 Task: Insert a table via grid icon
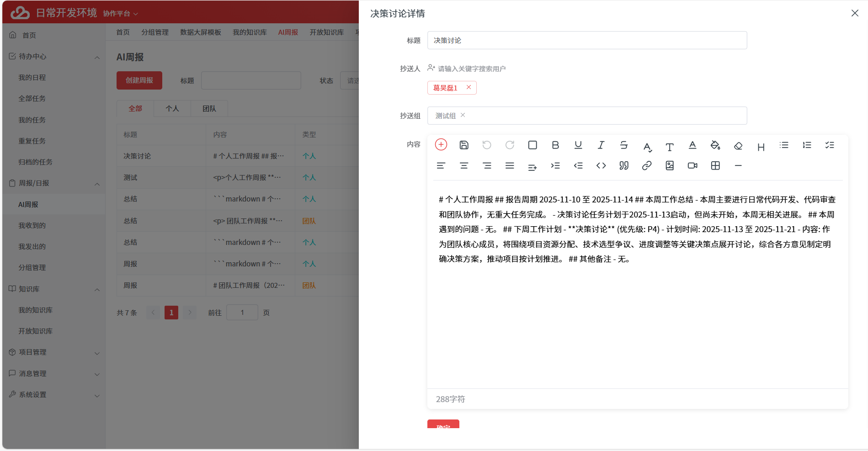pyautogui.click(x=715, y=165)
